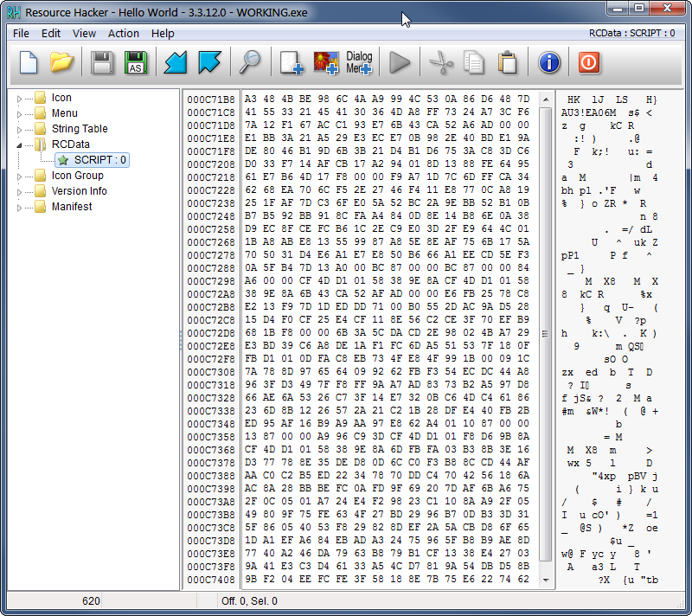This screenshot has height=616, width=692.
Task: Click the blue down-left import arrow icon
Action: (x=176, y=62)
